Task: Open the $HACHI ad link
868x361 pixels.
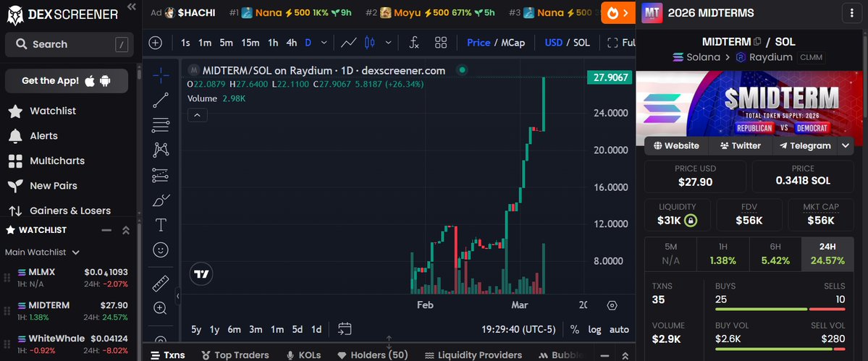Action: pyautogui.click(x=182, y=13)
